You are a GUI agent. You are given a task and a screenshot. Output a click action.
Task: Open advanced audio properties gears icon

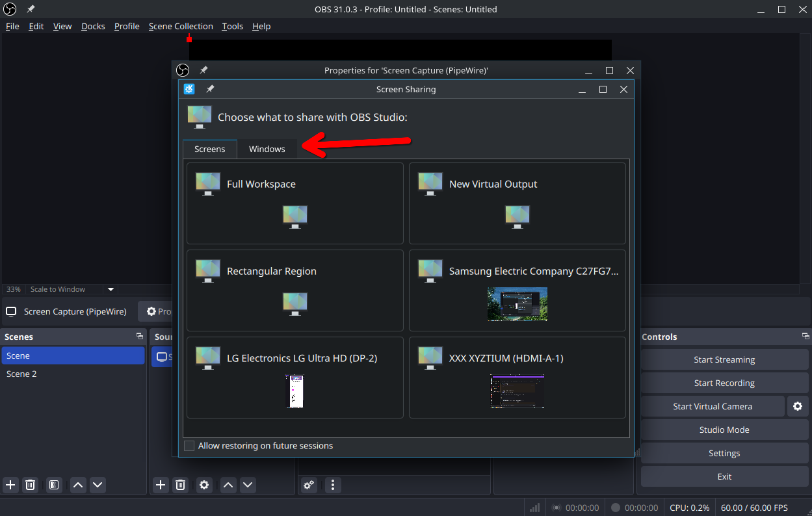click(309, 485)
